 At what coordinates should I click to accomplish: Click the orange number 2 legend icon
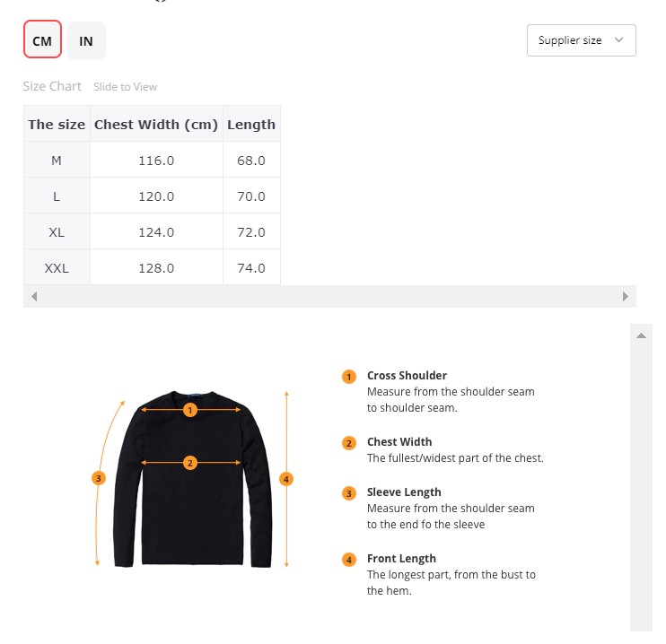click(349, 443)
